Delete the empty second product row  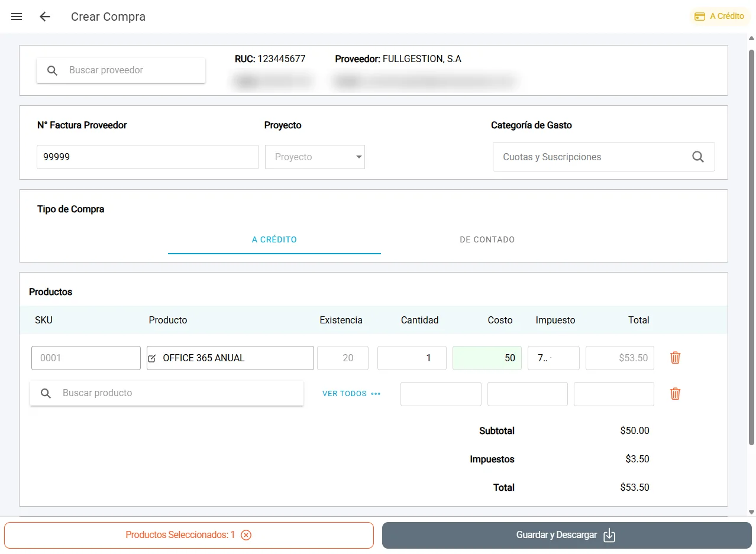tap(676, 394)
